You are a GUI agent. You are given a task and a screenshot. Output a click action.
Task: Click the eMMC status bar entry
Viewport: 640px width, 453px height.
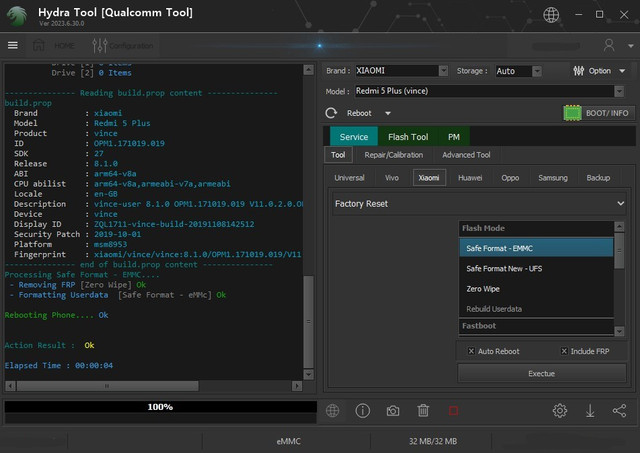point(288,441)
